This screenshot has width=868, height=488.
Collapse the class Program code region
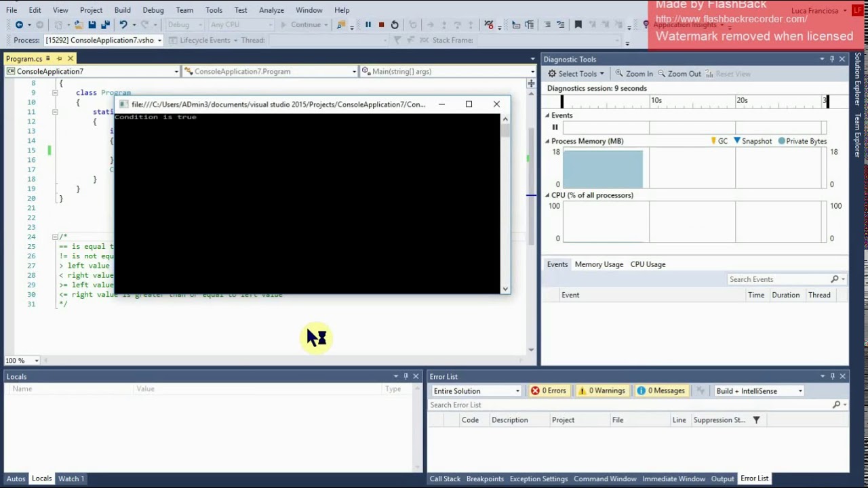tap(55, 92)
